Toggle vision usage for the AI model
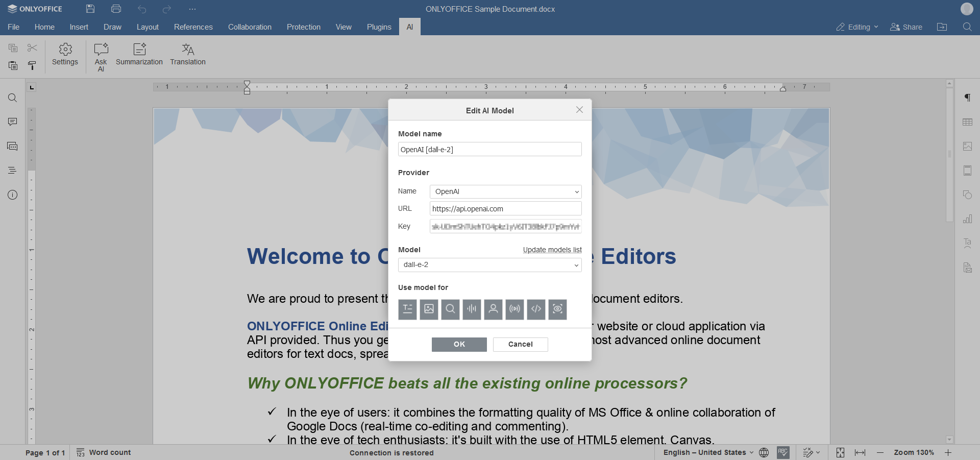 click(x=557, y=309)
